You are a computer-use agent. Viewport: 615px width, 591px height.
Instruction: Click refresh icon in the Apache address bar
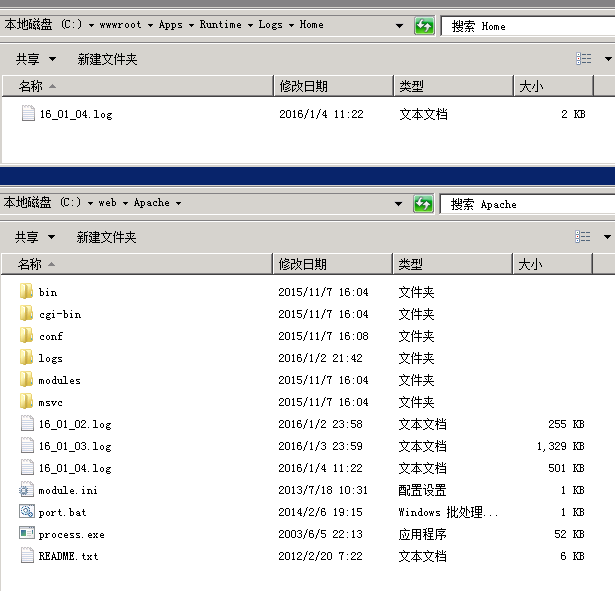pyautogui.click(x=424, y=204)
